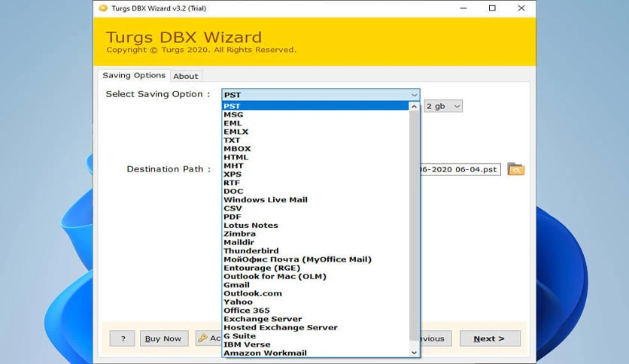
Task: Maximize the Turgs DBX Wizard window
Action: (492, 8)
